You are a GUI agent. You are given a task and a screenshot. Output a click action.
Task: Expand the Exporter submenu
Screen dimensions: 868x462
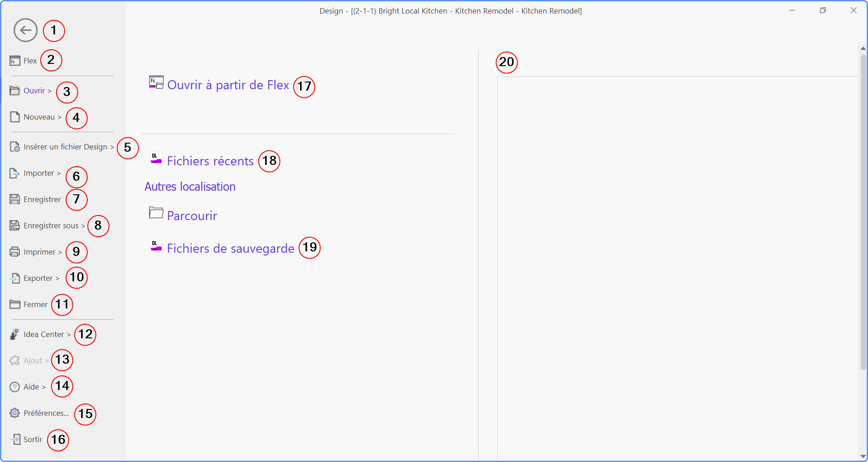pos(41,278)
